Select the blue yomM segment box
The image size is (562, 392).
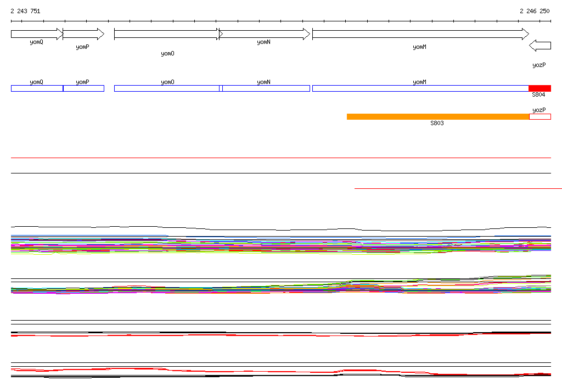click(421, 88)
